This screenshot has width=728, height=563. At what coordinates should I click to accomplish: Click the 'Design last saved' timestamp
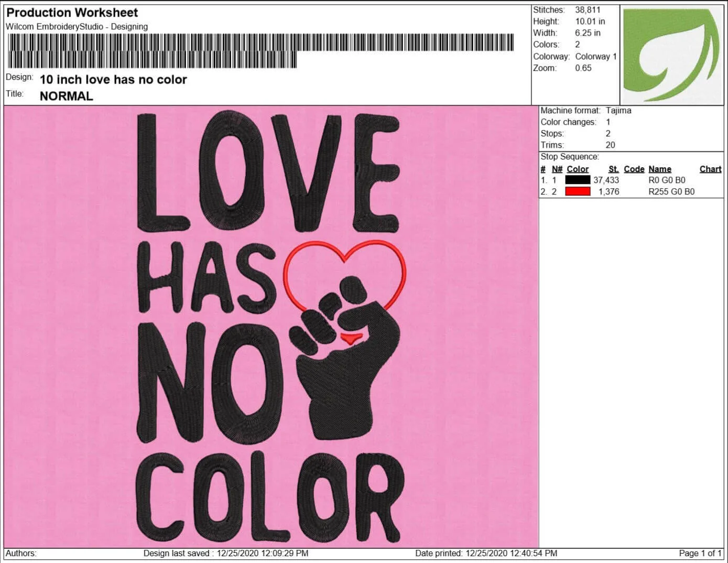pos(226,553)
